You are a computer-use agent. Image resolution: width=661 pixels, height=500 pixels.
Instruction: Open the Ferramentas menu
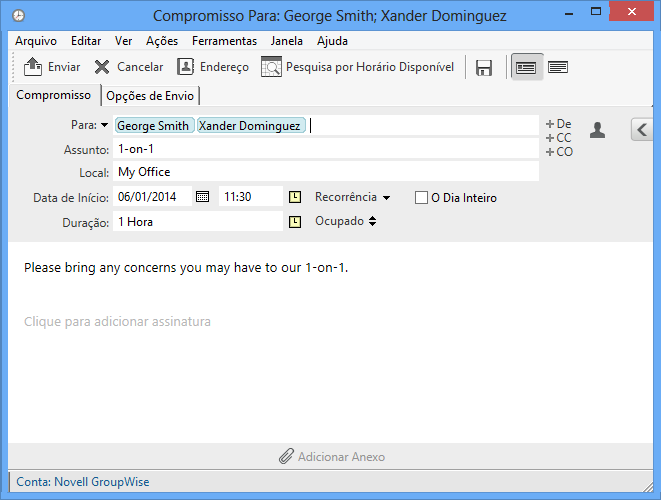click(224, 41)
